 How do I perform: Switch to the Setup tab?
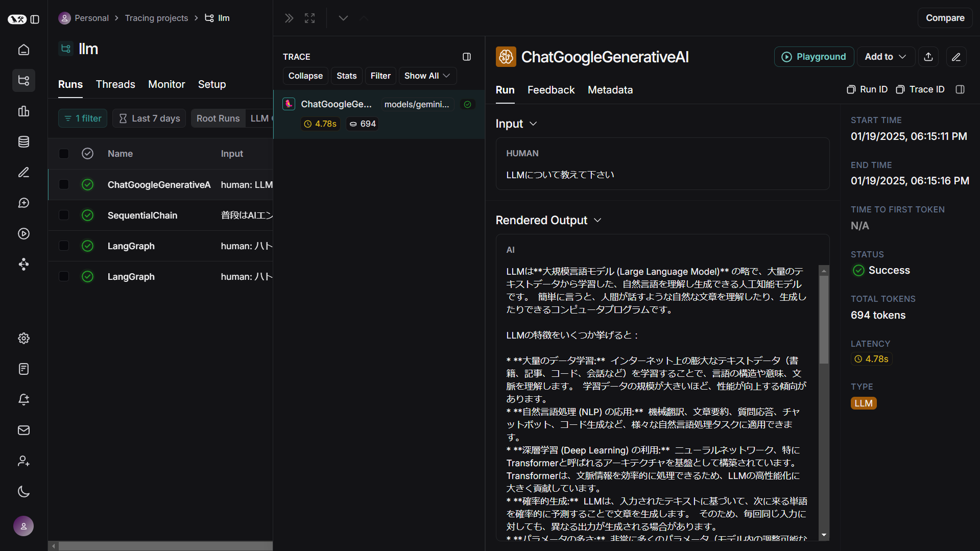pos(212,84)
